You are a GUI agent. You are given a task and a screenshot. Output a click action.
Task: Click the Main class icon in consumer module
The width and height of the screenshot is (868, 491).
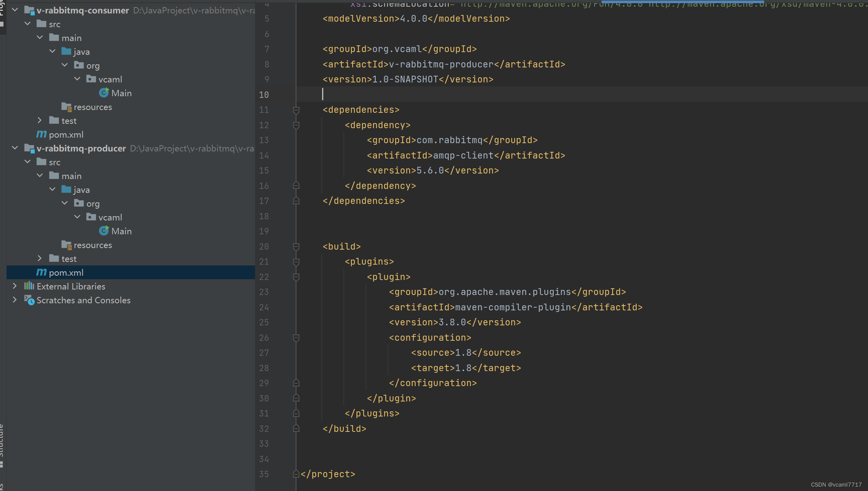click(104, 93)
